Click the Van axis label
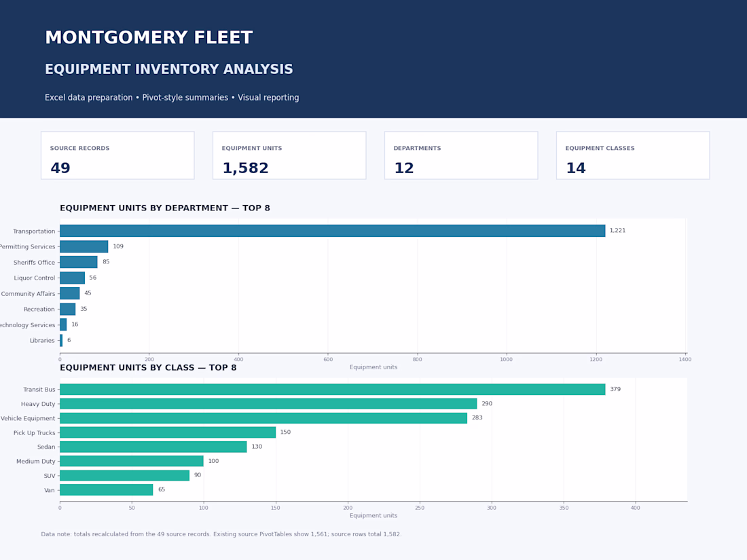Screen dimensions: 747x560 pyautogui.click(x=50, y=491)
